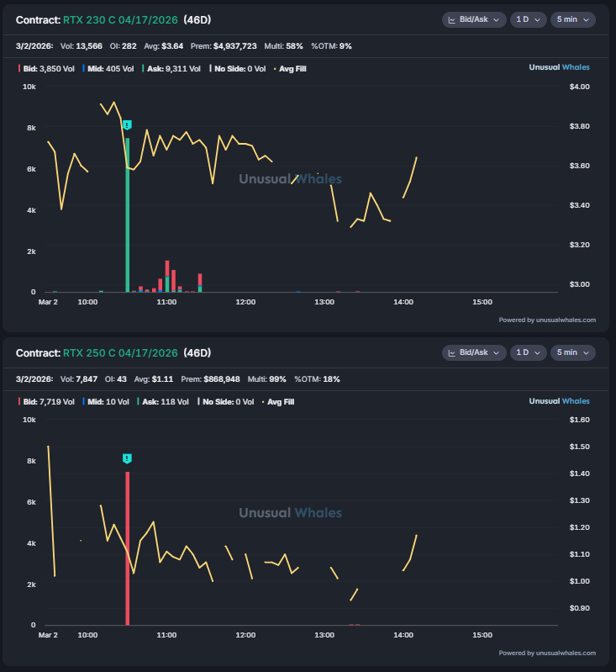
Task: Click the alert flag marker on the RTX 230 chart
Action: pyautogui.click(x=127, y=125)
